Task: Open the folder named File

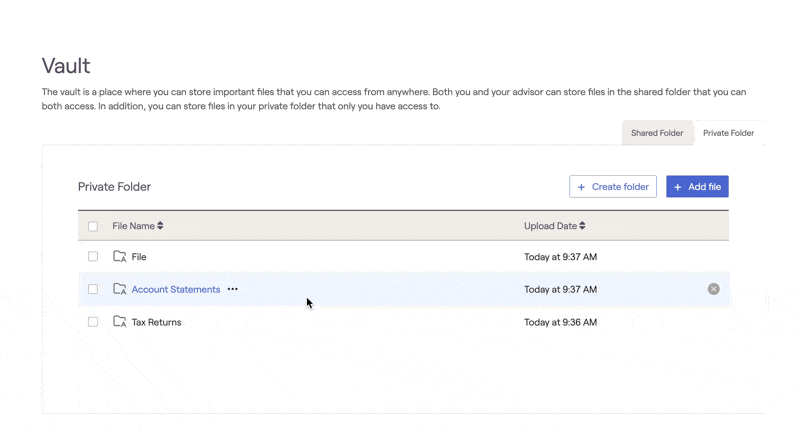Action: (x=139, y=257)
